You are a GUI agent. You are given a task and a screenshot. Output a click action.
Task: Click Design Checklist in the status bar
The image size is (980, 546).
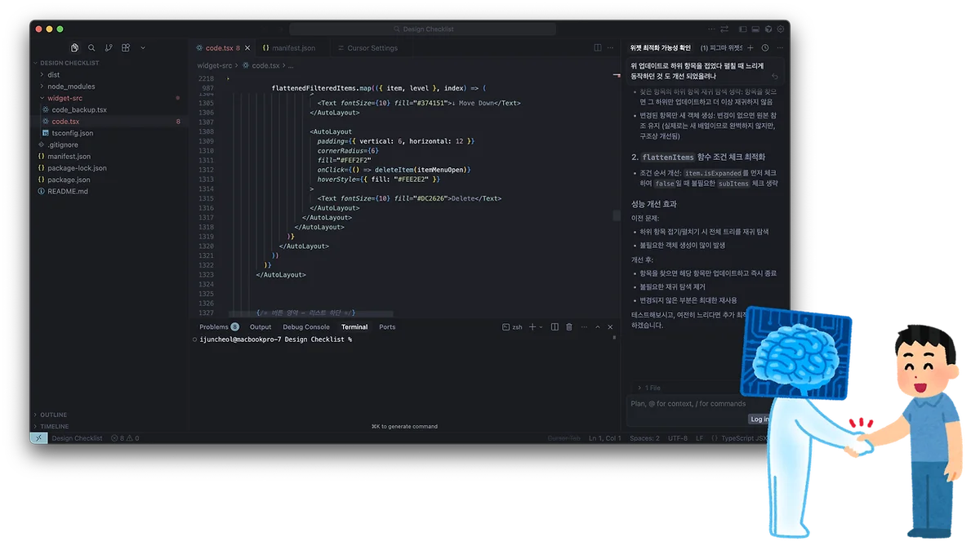tap(77, 438)
